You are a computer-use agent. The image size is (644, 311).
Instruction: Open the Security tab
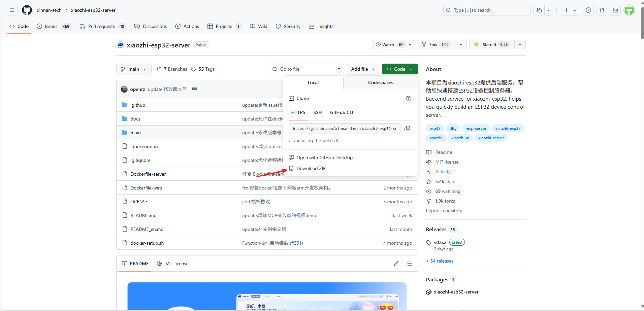[x=288, y=26]
